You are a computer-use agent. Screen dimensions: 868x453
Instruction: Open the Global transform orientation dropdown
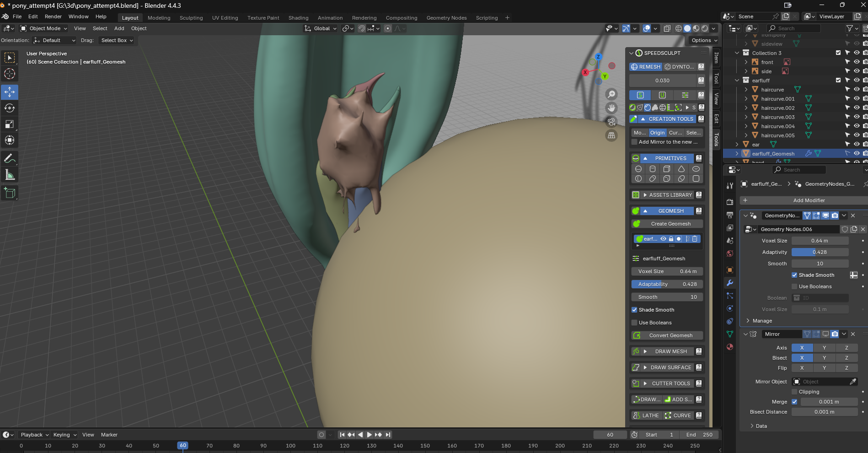point(321,28)
